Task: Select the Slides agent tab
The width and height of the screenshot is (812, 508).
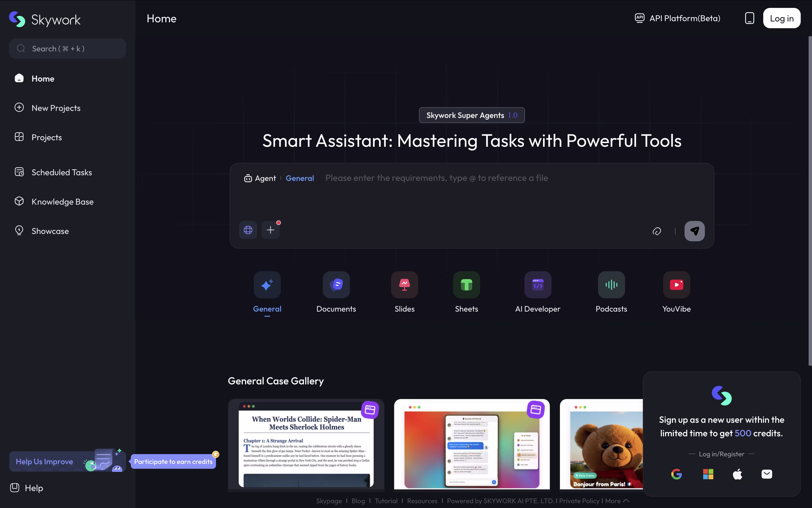Action: (x=404, y=292)
